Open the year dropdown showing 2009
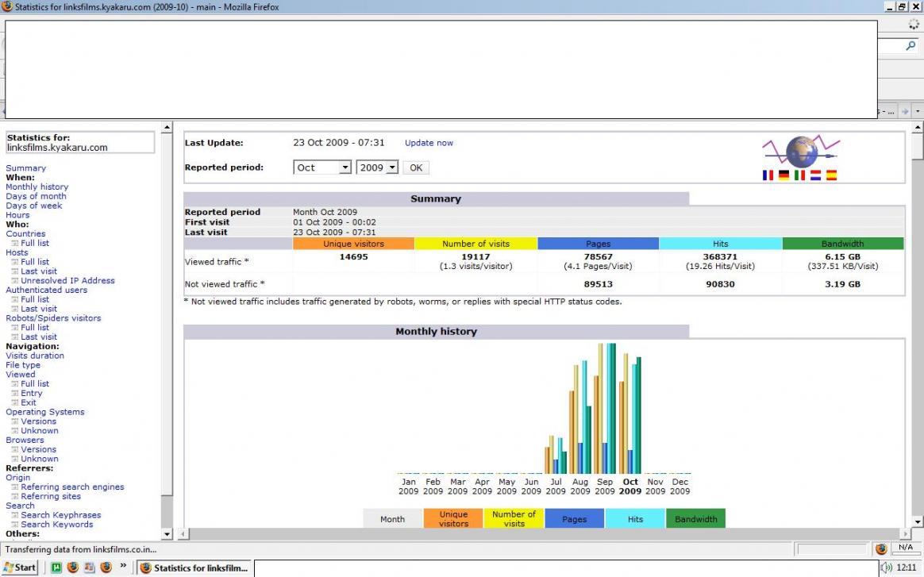Viewport: 924px width, 577px height. coord(377,167)
